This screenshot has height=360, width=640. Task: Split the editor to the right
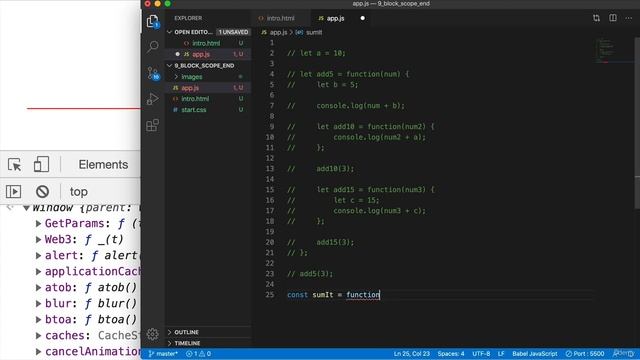pos(613,18)
